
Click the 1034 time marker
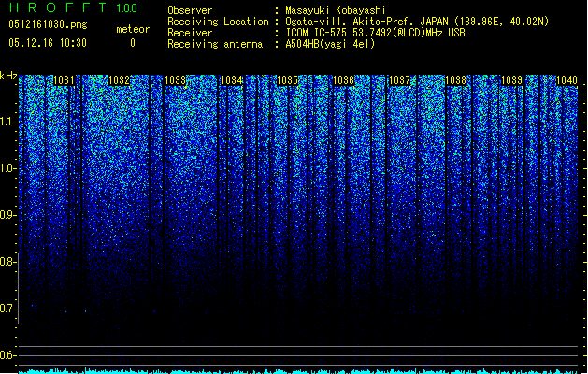click(232, 80)
